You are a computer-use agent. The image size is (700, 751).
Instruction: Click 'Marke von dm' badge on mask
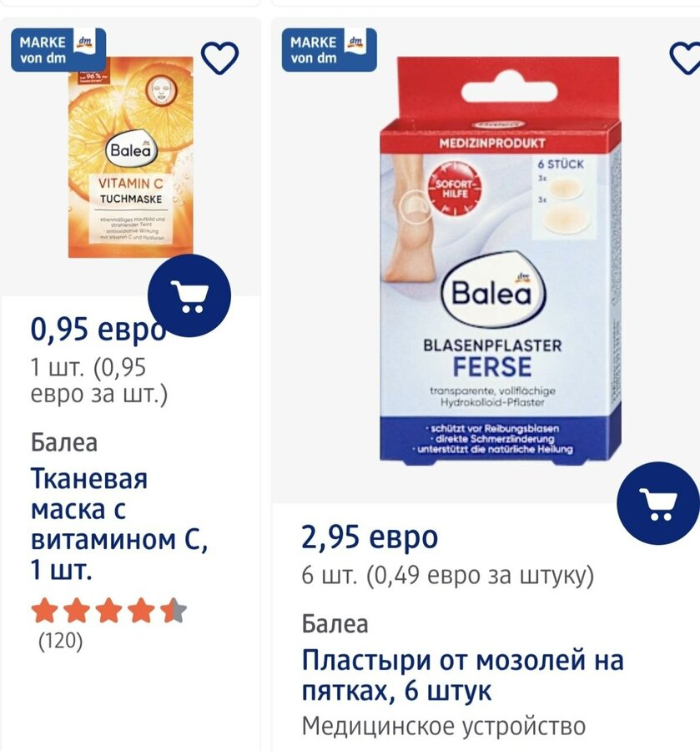coord(58,50)
